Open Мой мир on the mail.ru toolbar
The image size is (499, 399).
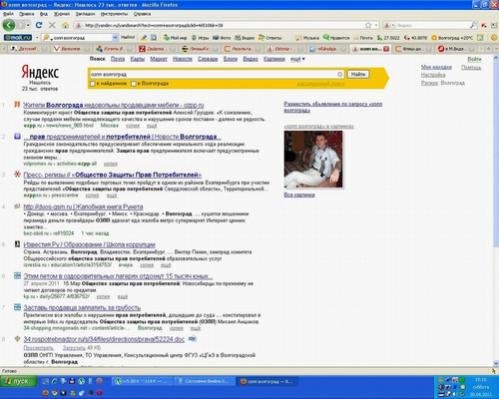[175, 38]
